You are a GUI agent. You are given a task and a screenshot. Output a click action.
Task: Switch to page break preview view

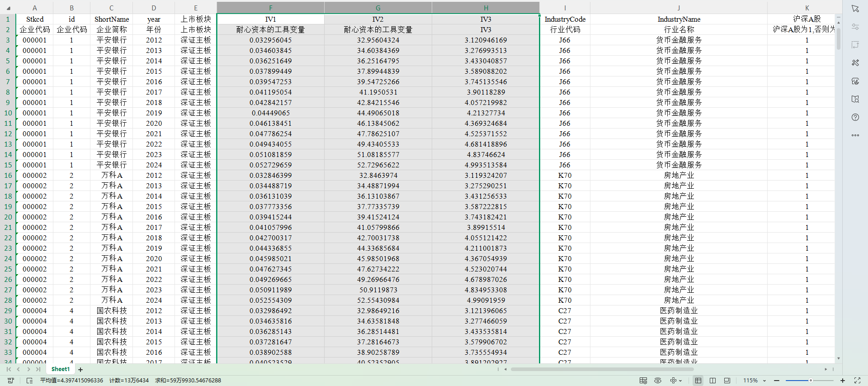click(x=712, y=381)
